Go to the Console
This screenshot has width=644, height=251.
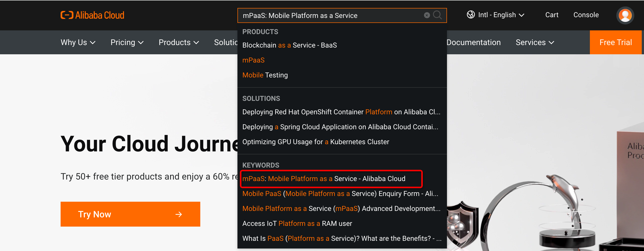pyautogui.click(x=586, y=15)
